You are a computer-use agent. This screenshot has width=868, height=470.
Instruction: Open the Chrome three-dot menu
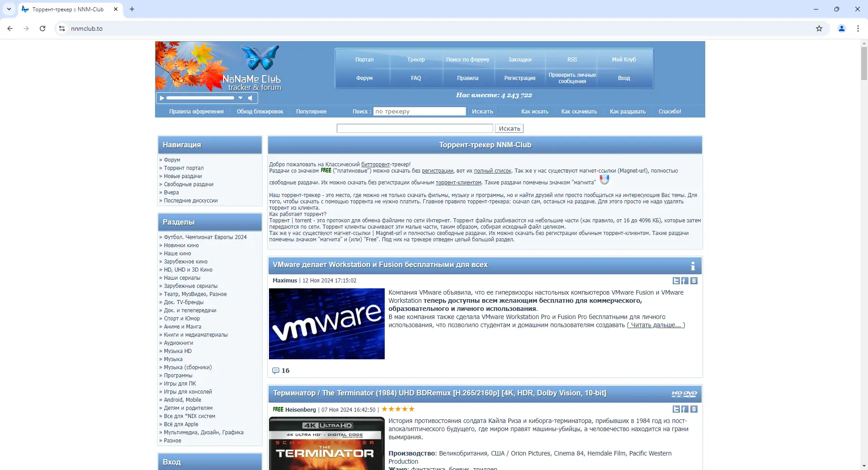coord(858,28)
